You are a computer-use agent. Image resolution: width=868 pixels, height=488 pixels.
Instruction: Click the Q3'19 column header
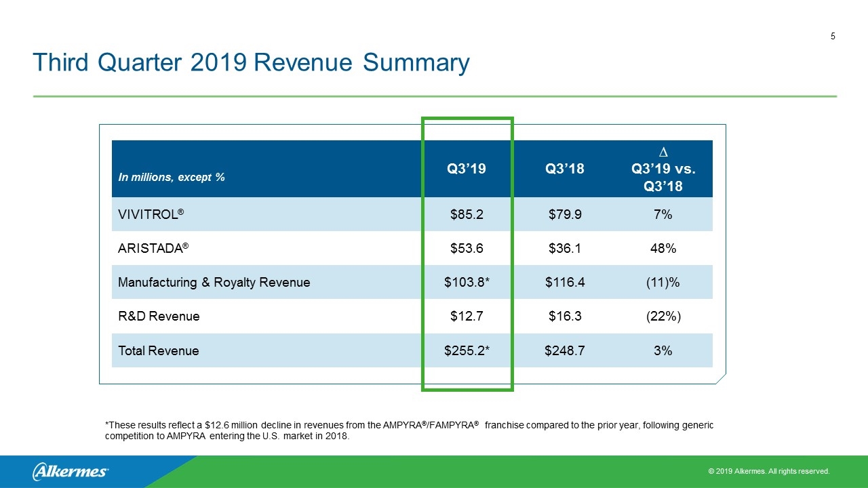pos(467,169)
